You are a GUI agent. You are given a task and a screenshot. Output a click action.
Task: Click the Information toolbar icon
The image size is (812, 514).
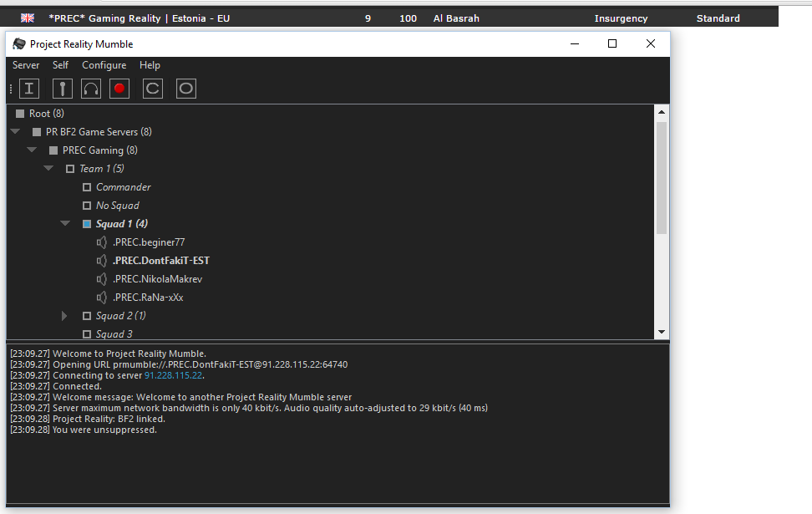point(29,89)
